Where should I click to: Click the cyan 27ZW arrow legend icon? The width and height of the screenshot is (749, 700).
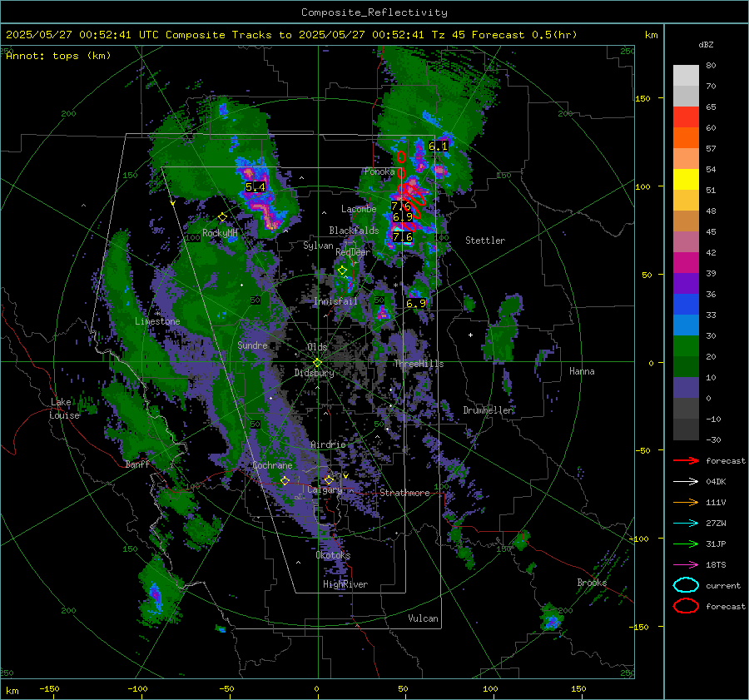686,524
